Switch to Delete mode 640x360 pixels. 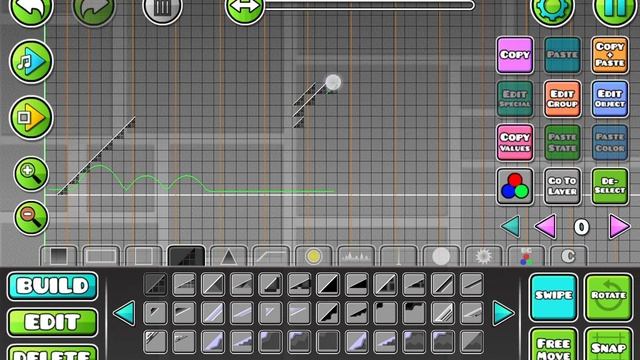tap(53, 353)
